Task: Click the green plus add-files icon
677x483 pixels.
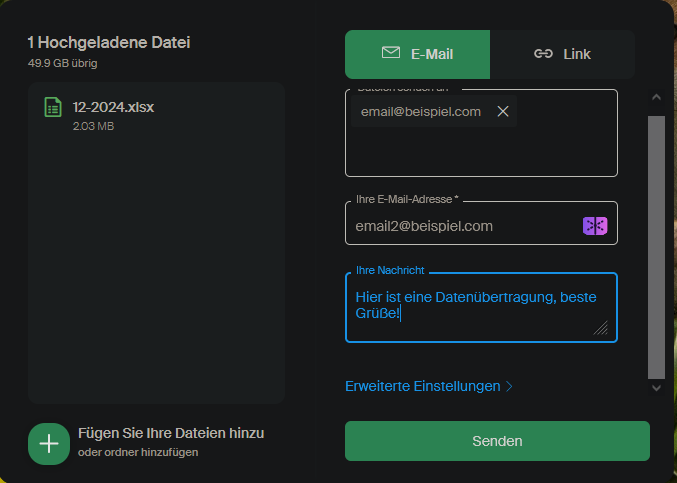Action: point(49,444)
